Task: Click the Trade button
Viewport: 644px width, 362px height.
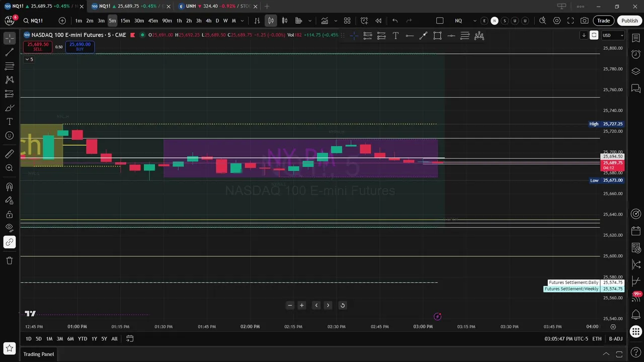Action: tap(604, 21)
